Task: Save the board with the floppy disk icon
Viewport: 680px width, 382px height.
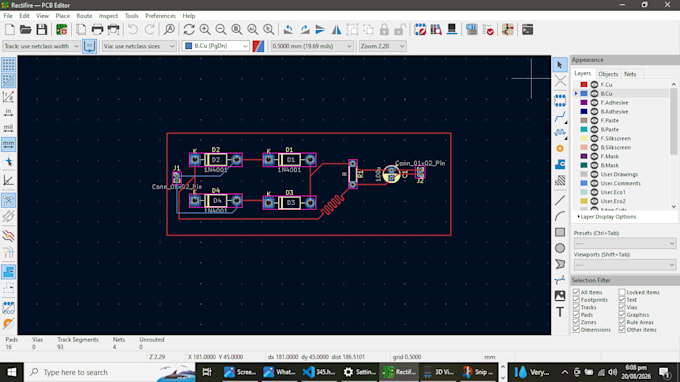Action: click(42, 29)
